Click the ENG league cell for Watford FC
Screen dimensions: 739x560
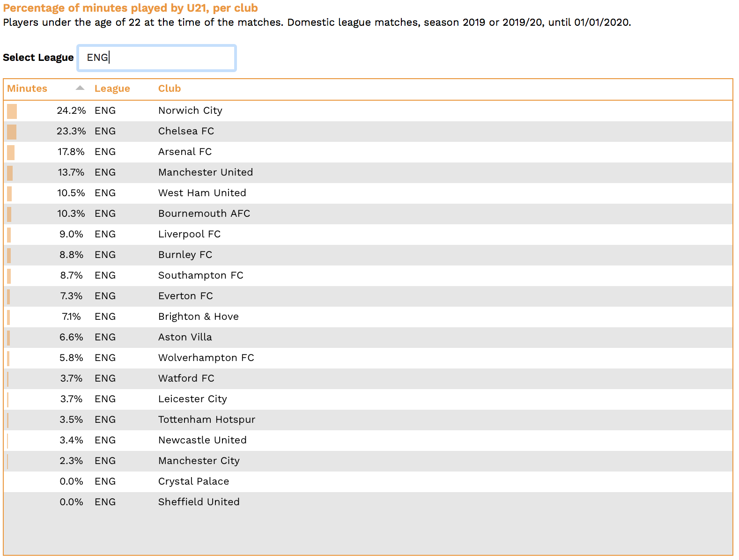click(x=105, y=378)
